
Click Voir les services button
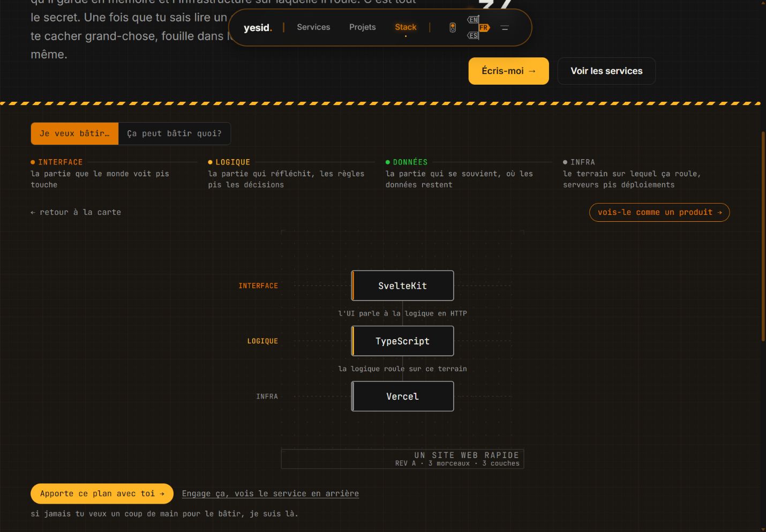tap(606, 71)
